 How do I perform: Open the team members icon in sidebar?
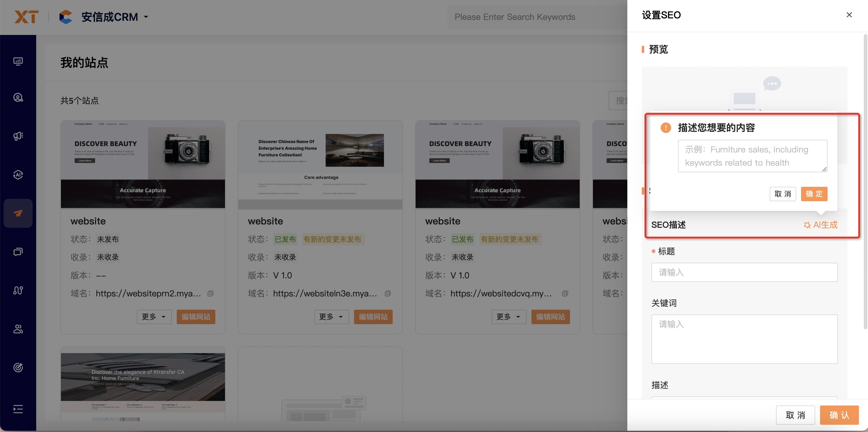click(x=18, y=329)
